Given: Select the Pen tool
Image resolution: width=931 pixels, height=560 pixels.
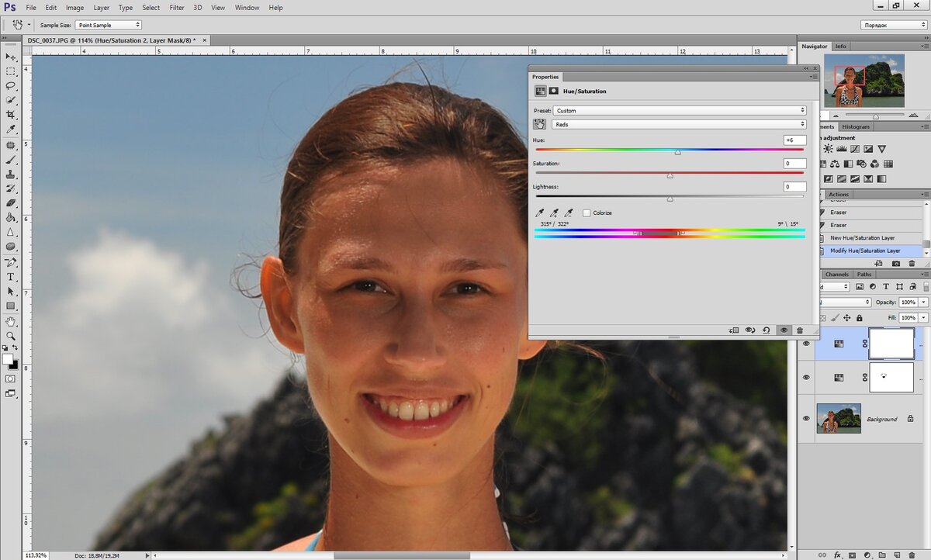Looking at the screenshot, I should click(x=11, y=262).
